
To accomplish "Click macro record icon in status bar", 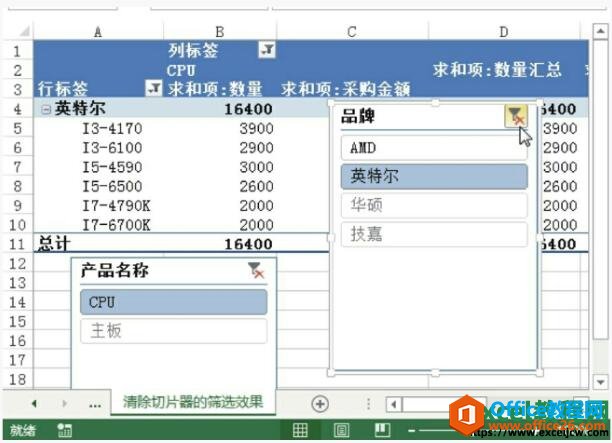I will pyautogui.click(x=64, y=431).
